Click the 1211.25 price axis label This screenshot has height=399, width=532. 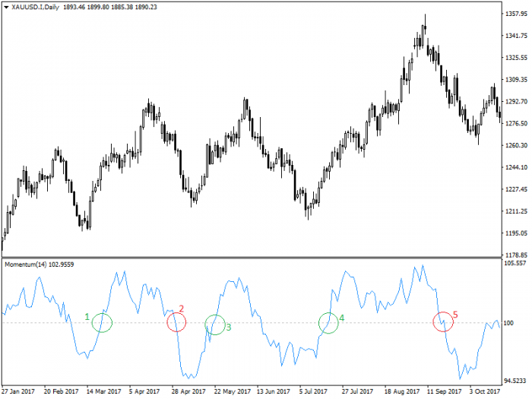pos(516,211)
